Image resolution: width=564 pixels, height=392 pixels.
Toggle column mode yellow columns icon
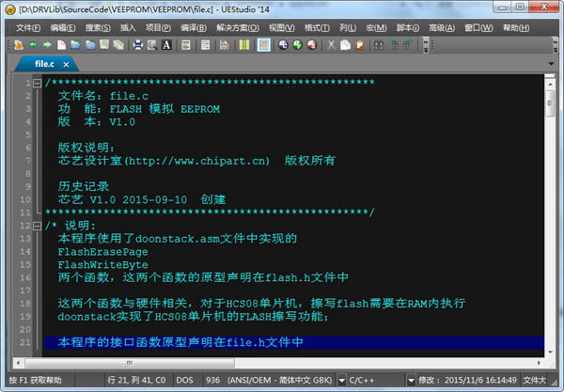(243, 45)
